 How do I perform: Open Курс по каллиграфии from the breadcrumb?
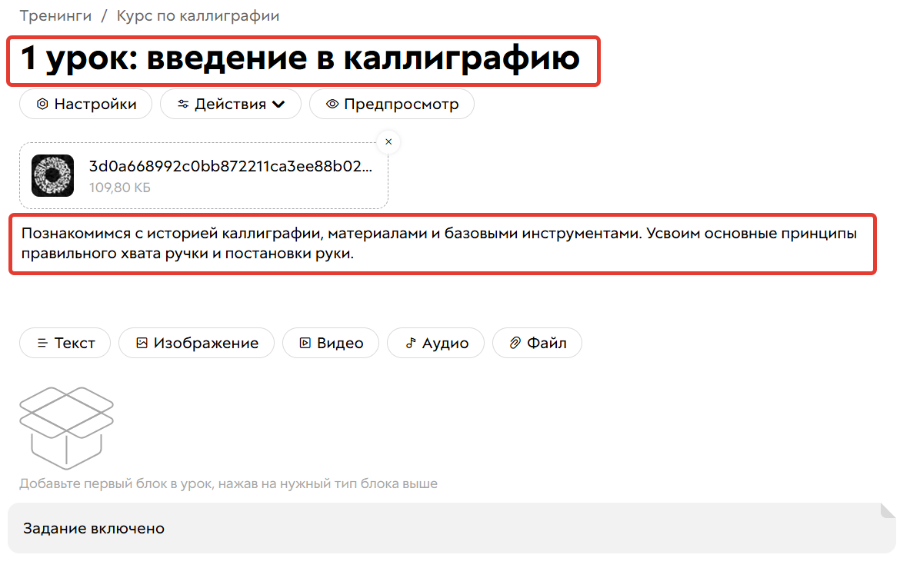tap(197, 15)
